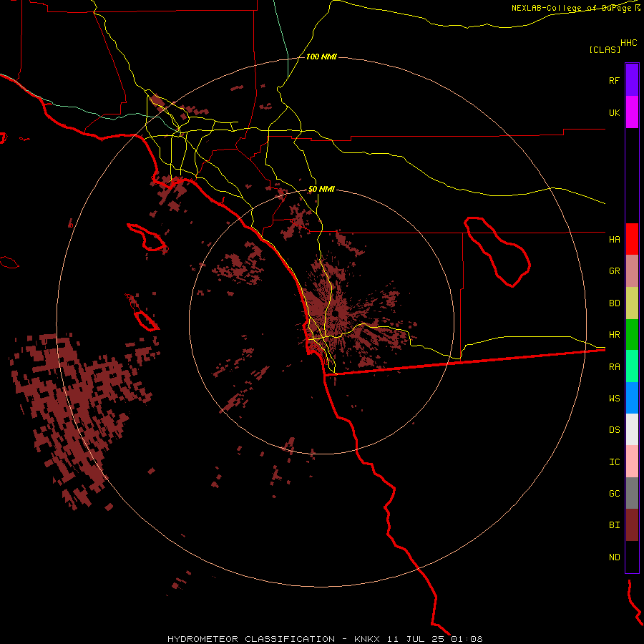Click the BI legend label
The image size is (644, 644).
pos(614,525)
